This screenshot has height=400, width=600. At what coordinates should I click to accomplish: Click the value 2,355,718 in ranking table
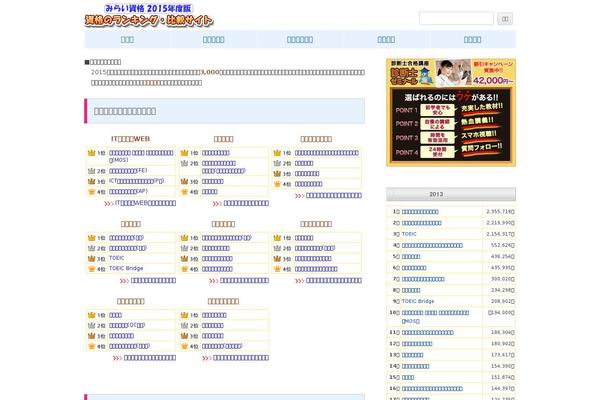coord(500,212)
